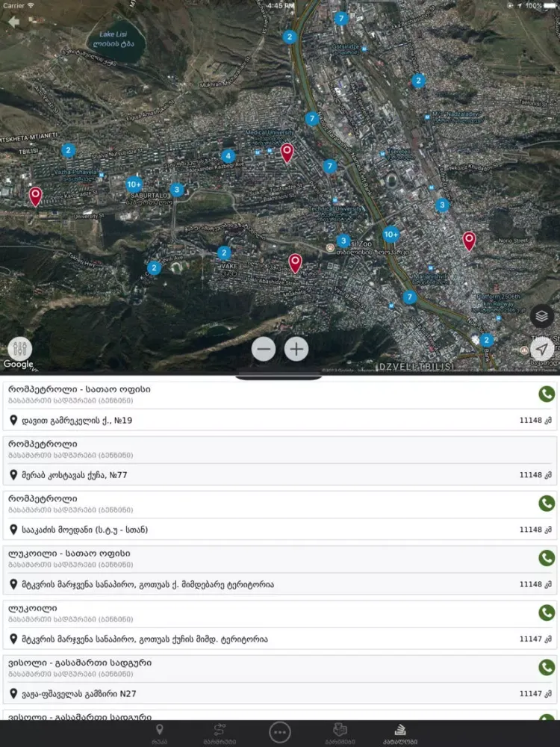The height and width of the screenshot is (747, 560).
Task: Open the more (three dots) tab
Action: [279, 732]
